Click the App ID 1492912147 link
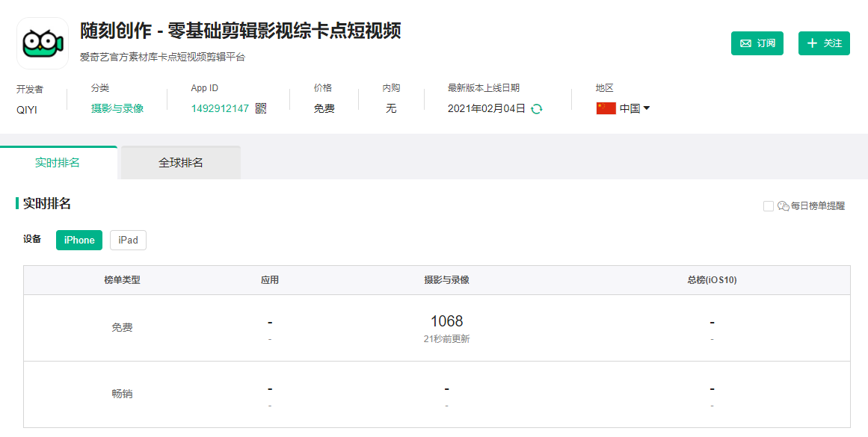Viewport: 868px width, 437px height. 220,108
